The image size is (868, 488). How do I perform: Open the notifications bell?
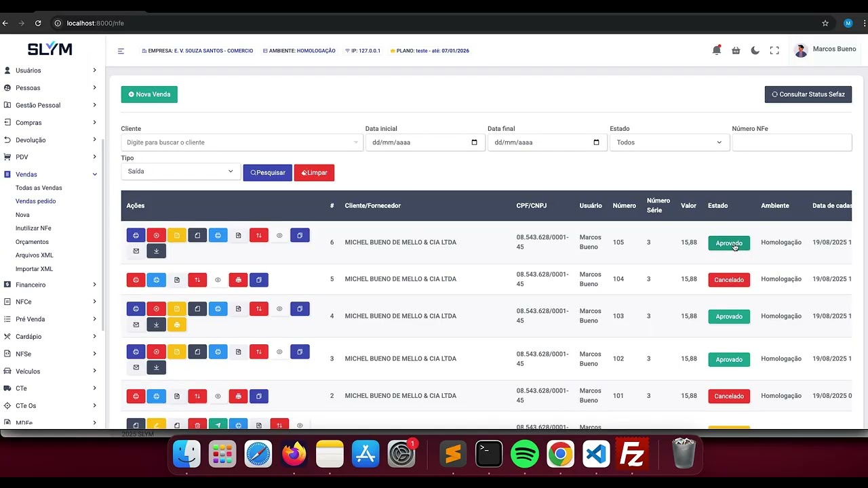tap(716, 50)
